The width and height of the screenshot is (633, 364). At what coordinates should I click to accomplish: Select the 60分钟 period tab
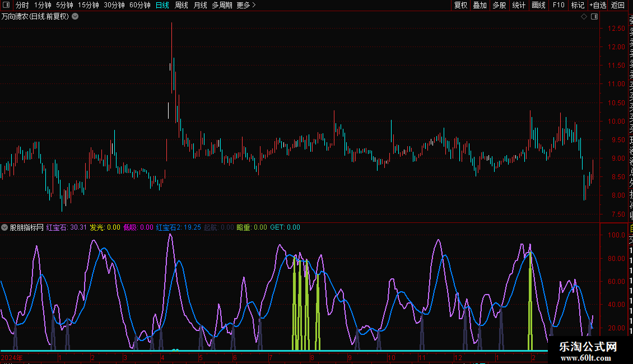140,5
